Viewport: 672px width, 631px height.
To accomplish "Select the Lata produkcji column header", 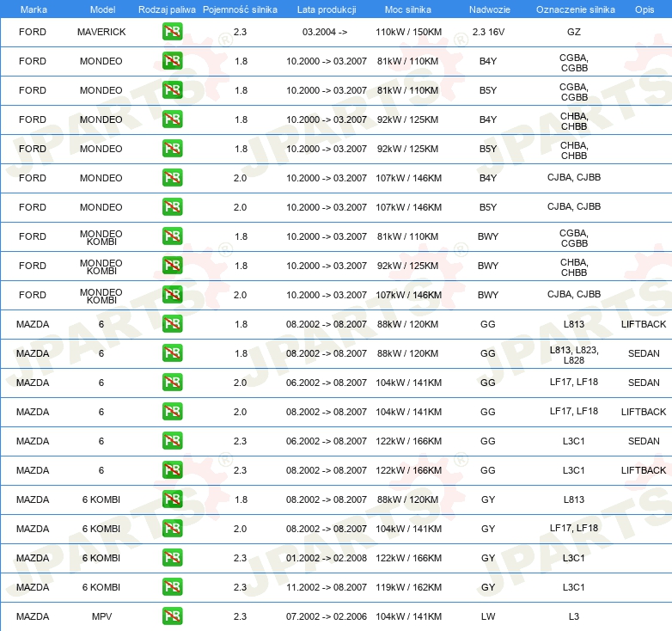I will [327, 9].
